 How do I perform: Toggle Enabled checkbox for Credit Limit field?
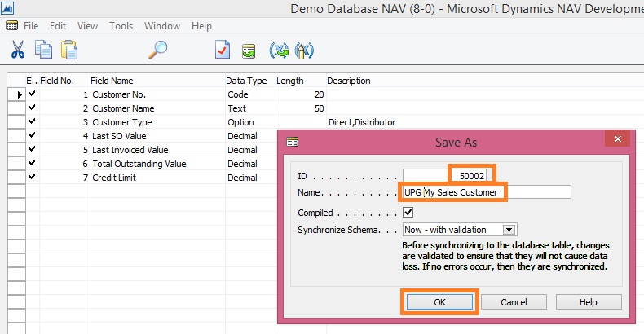click(x=32, y=177)
